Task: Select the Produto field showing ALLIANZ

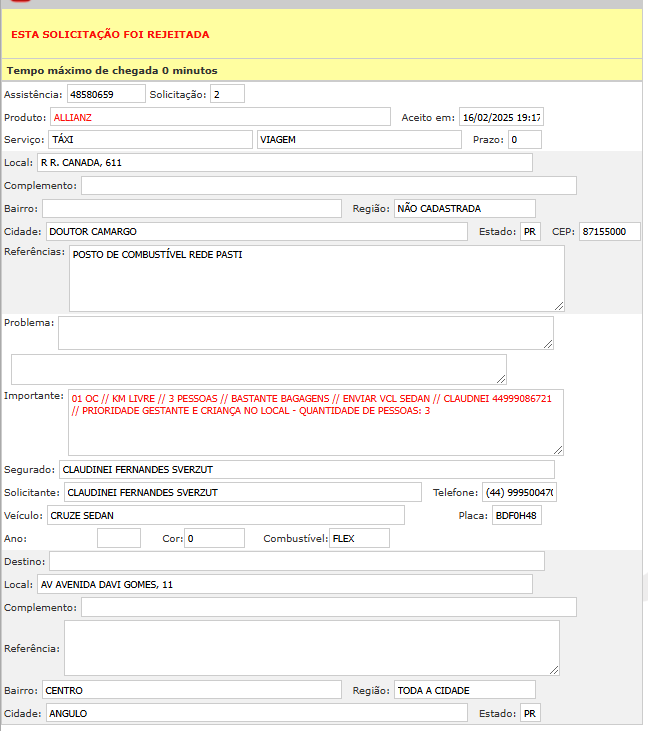Action: [219, 117]
